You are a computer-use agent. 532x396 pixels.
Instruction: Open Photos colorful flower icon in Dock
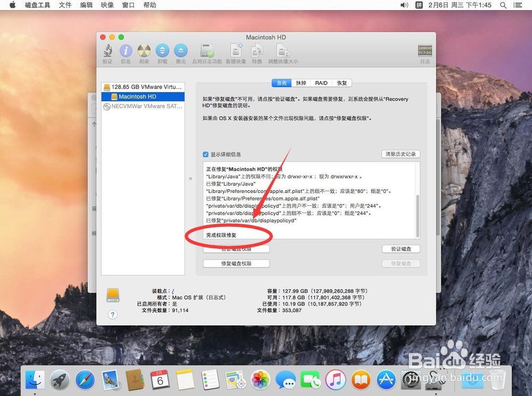[x=260, y=380]
